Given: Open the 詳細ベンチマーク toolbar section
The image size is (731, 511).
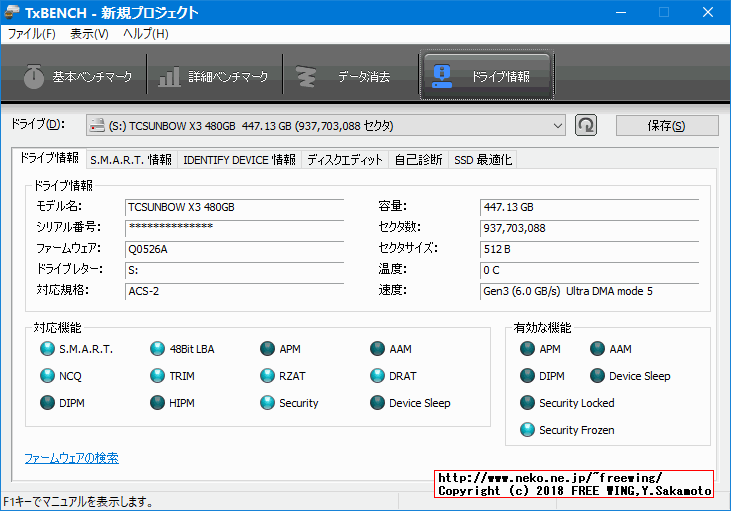Looking at the screenshot, I should (214, 76).
